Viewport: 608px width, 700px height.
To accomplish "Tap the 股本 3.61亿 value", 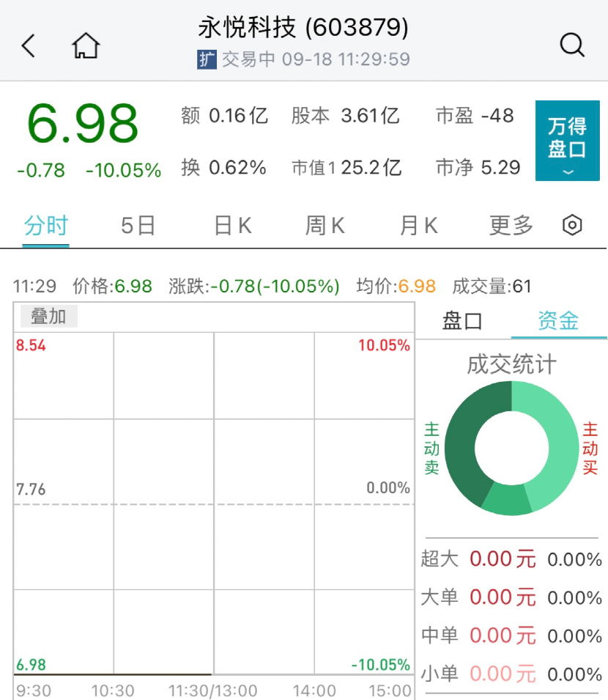I will pos(346,116).
